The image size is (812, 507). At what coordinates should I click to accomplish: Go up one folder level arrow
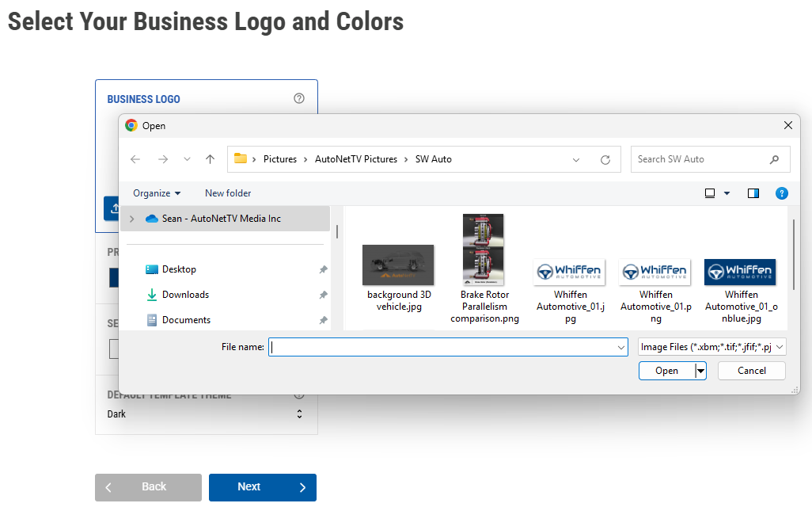(x=210, y=159)
